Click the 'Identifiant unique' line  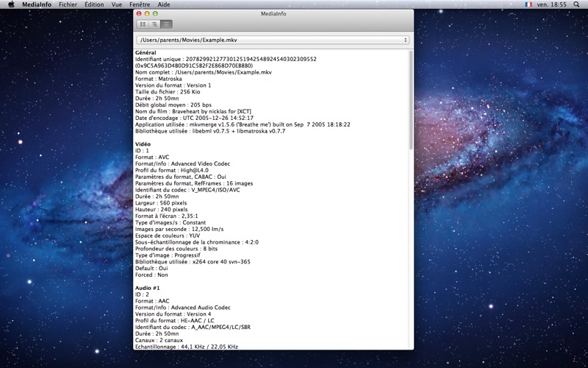(x=226, y=60)
